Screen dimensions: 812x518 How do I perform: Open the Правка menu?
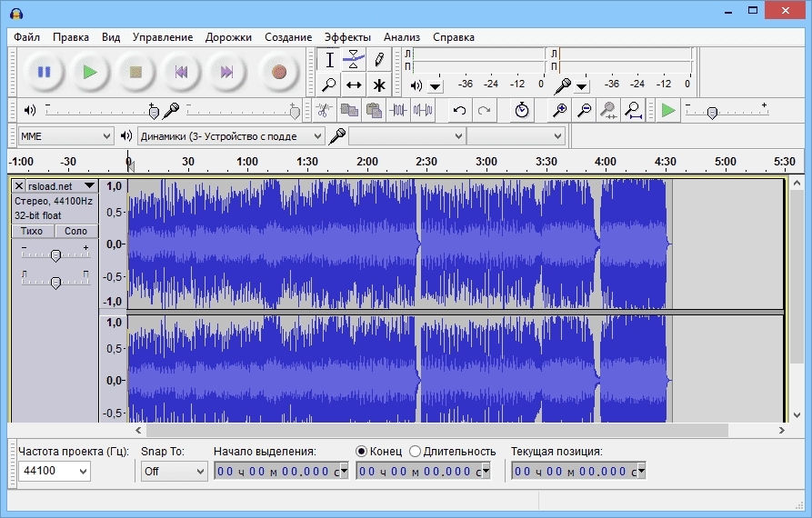tap(70, 37)
